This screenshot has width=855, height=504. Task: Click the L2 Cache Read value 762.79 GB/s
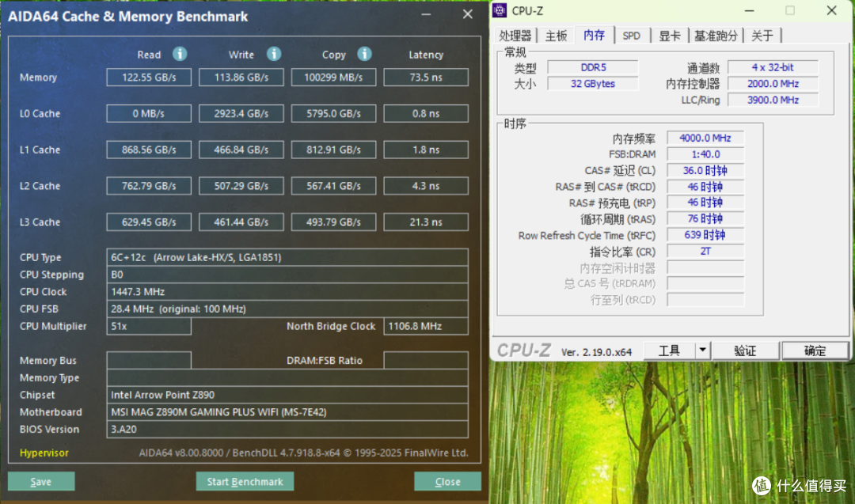(149, 186)
